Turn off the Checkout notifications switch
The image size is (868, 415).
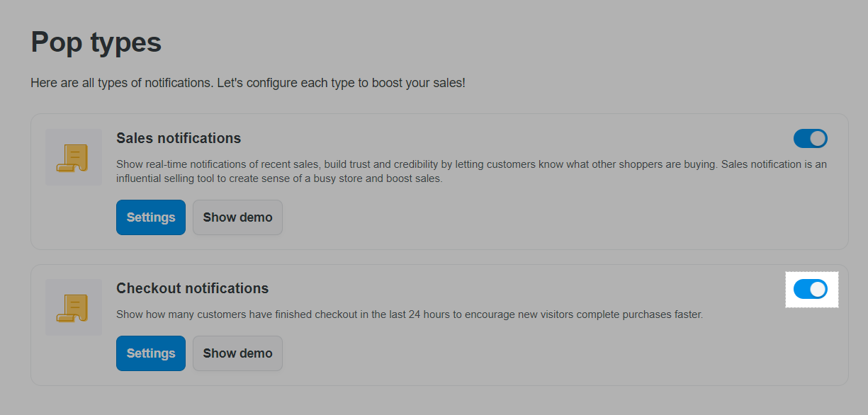(x=810, y=289)
